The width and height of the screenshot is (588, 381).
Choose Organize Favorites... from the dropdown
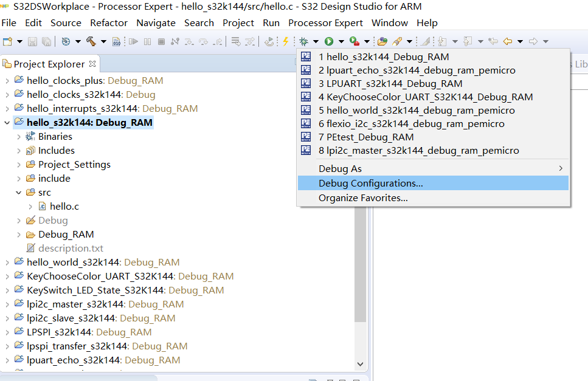[x=363, y=197]
